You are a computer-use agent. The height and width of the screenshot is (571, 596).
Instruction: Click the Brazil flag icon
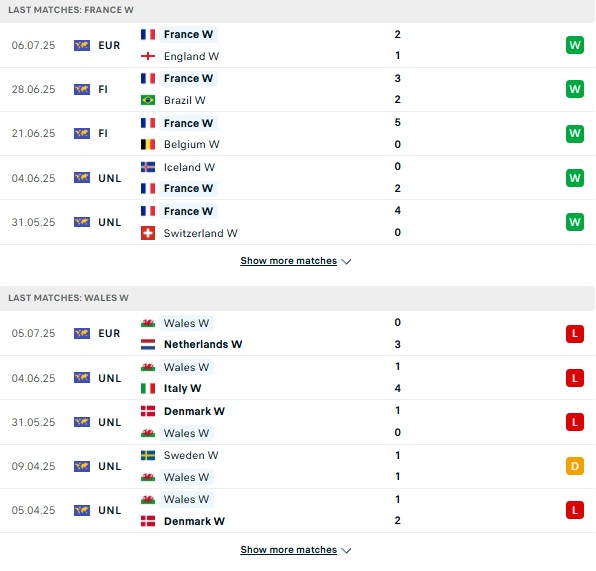point(148,100)
